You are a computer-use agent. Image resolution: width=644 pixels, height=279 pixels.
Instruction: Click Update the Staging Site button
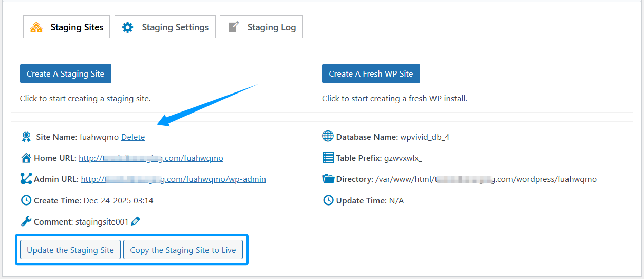70,250
